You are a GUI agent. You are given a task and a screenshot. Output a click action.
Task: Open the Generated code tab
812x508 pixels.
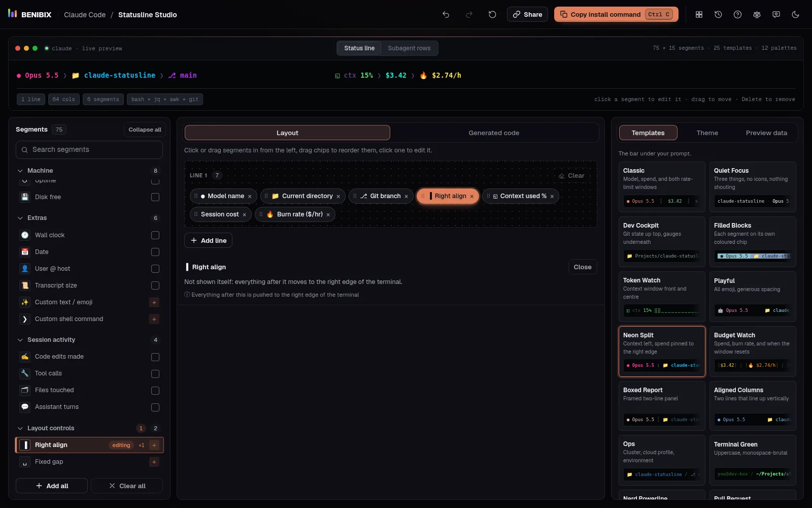[x=494, y=133]
